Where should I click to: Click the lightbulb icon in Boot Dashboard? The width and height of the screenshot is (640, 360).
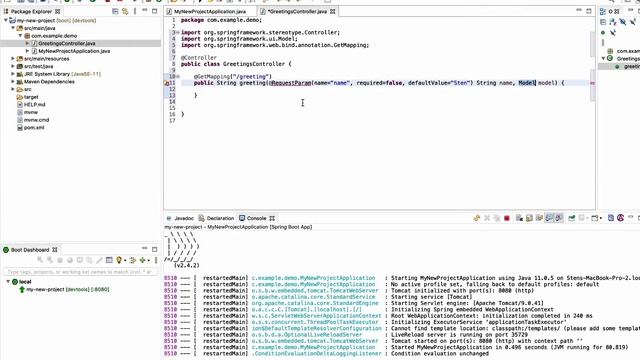coord(119,260)
